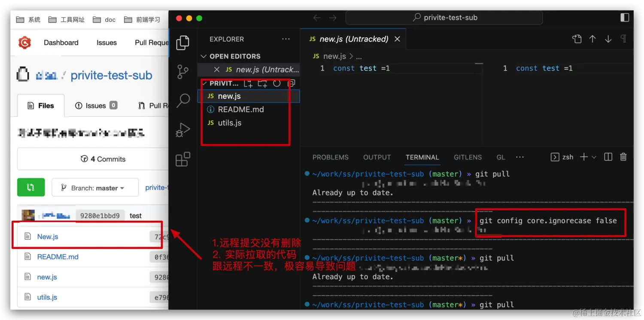Navigate back in VS Code history
The height and width of the screenshot is (320, 644).
(x=317, y=18)
